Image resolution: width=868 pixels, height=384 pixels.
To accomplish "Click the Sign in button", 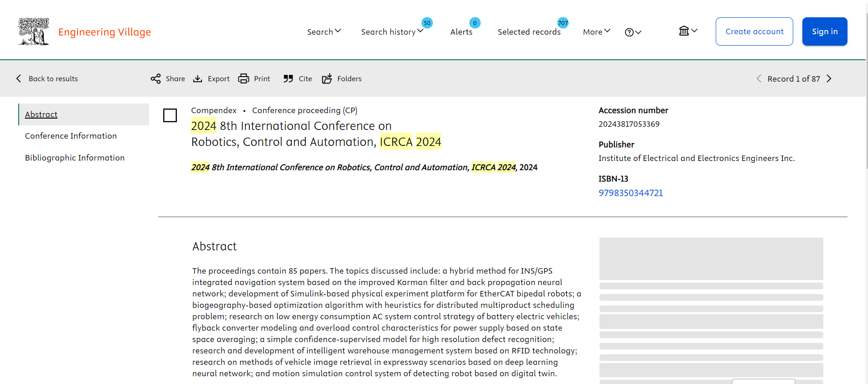I will coord(825,31).
